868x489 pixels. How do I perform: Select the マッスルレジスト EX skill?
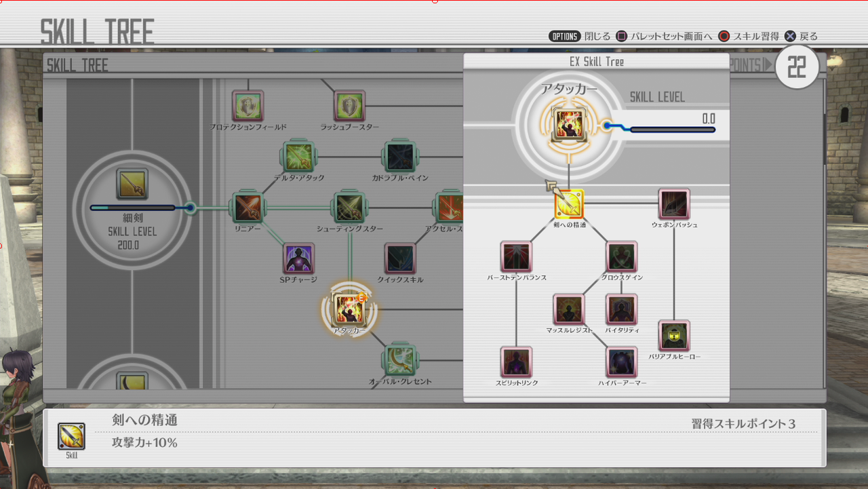(569, 310)
